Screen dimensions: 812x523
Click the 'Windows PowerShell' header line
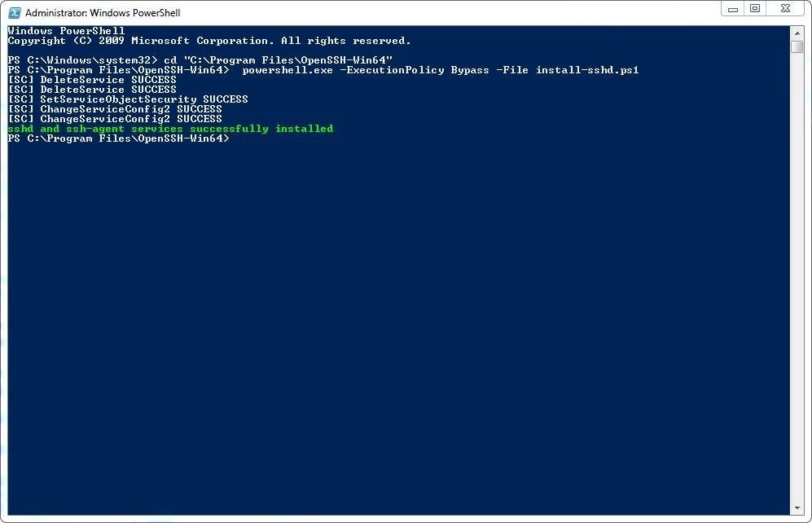click(65, 30)
